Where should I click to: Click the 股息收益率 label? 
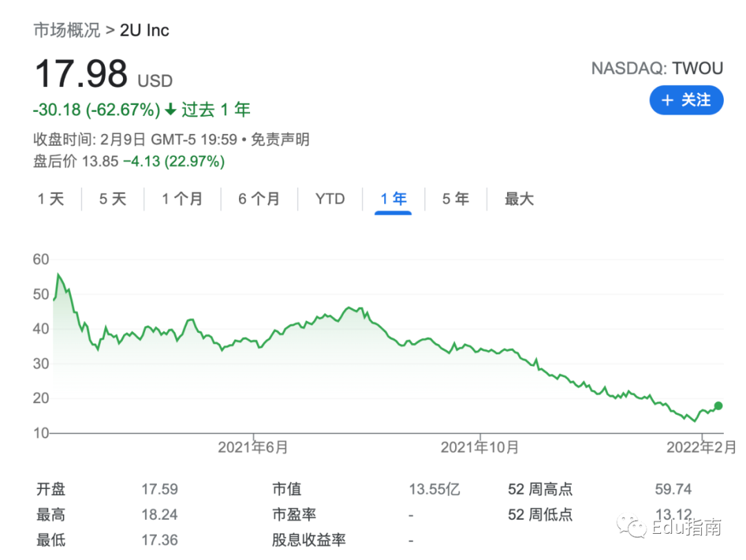point(309,540)
